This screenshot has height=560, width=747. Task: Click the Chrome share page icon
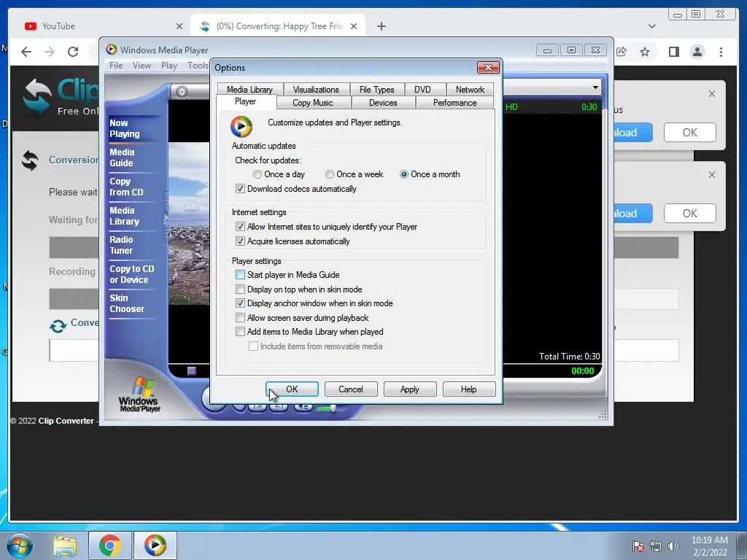coord(622,52)
